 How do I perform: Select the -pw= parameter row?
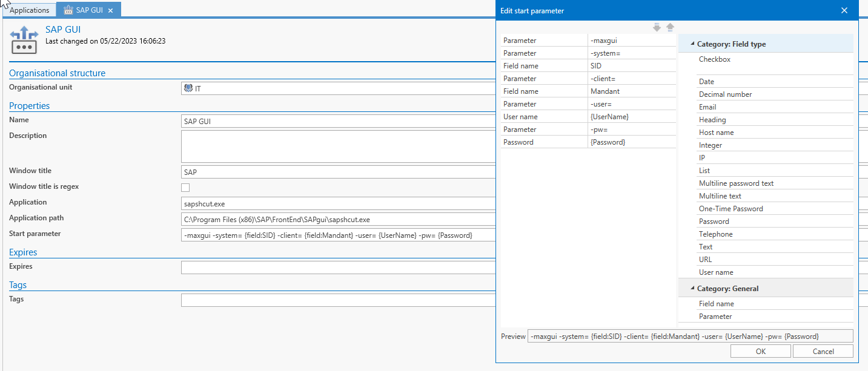pos(588,130)
